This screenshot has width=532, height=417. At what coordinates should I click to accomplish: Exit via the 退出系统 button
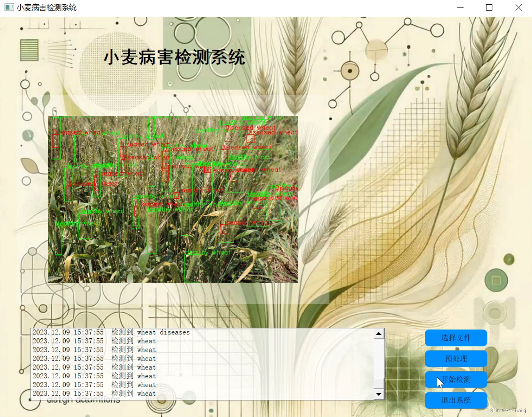[x=456, y=400]
